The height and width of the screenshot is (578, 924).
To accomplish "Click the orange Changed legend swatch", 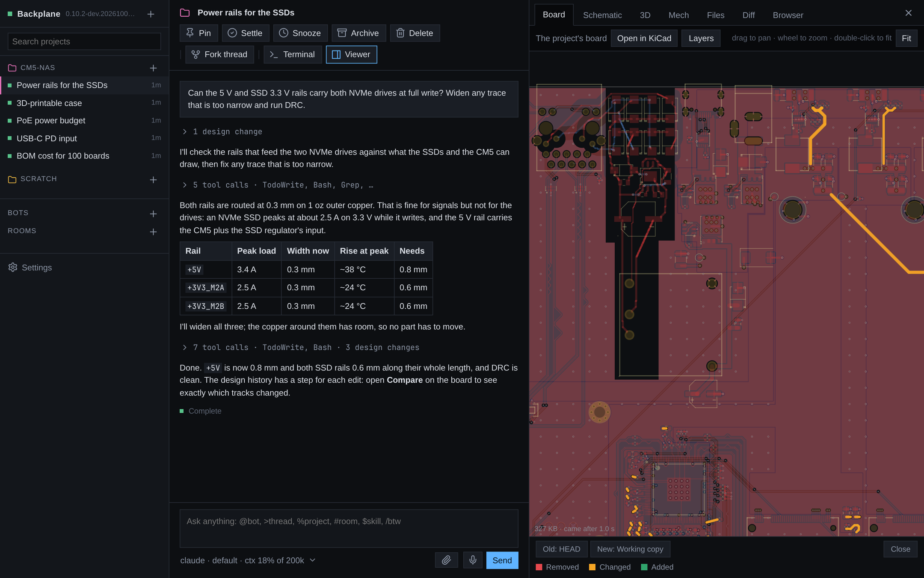I will (x=592, y=567).
